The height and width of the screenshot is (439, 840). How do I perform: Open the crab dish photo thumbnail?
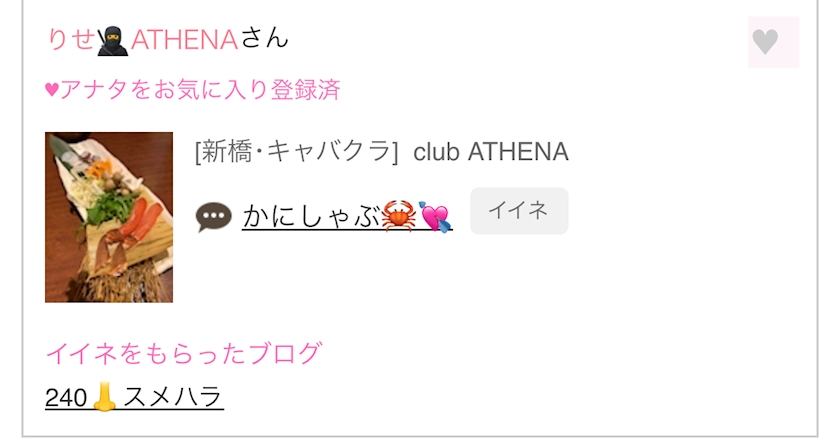click(x=109, y=217)
